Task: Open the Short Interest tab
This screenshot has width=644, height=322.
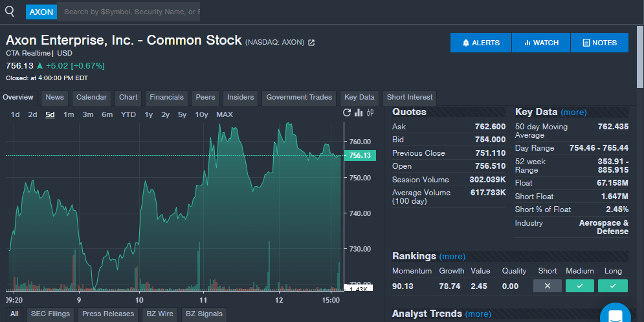Action: [410, 98]
